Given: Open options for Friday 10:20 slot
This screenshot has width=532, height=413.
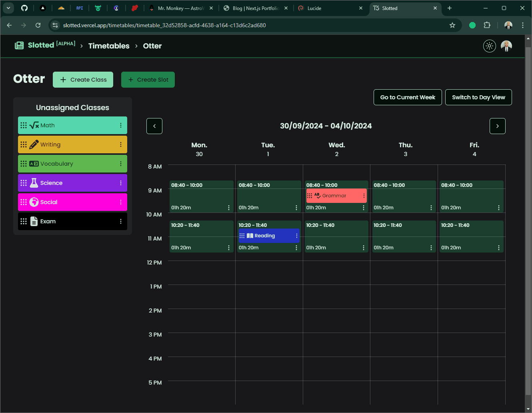Looking at the screenshot, I should click(x=499, y=248).
